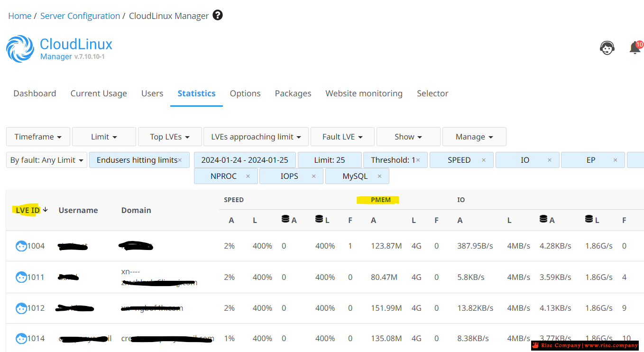Remove the IOPS filter chip via its x
This screenshot has height=352, width=644.
tap(313, 176)
